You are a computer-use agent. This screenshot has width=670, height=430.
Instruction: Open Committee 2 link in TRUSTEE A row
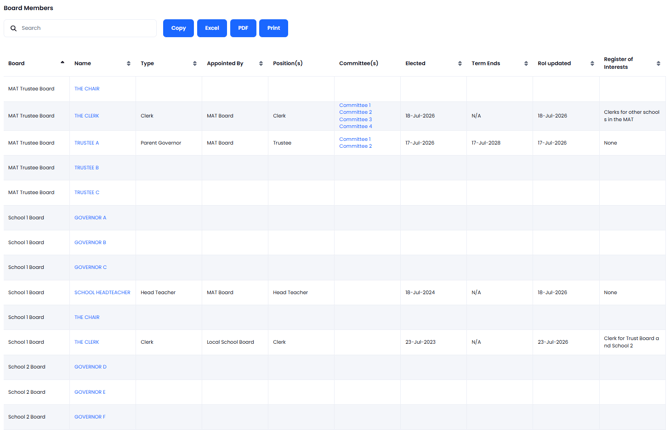[356, 146]
